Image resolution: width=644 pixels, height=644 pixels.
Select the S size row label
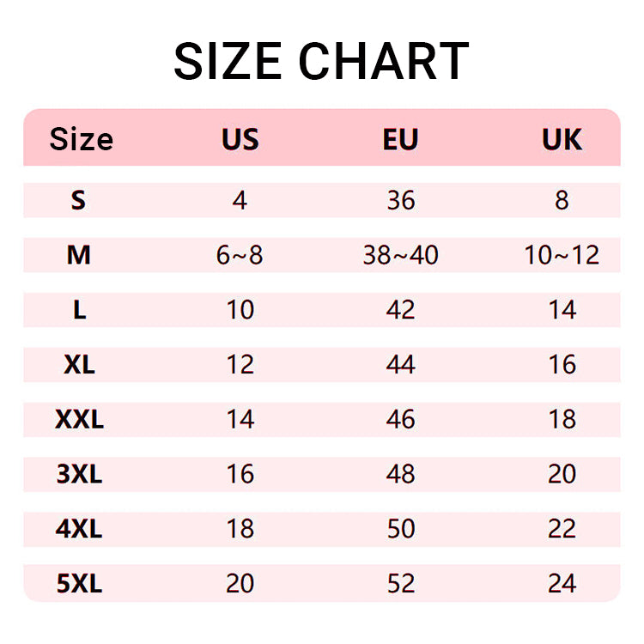tap(79, 201)
